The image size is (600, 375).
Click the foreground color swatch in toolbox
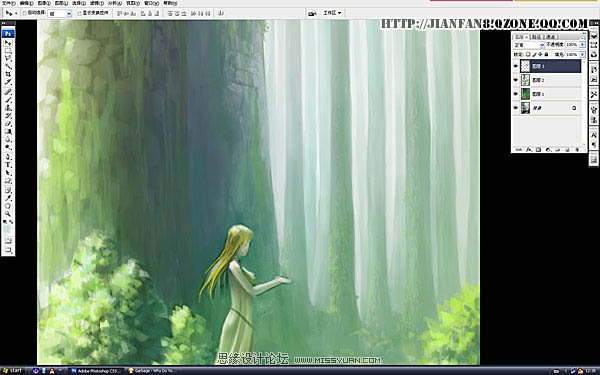pyautogui.click(x=7, y=228)
